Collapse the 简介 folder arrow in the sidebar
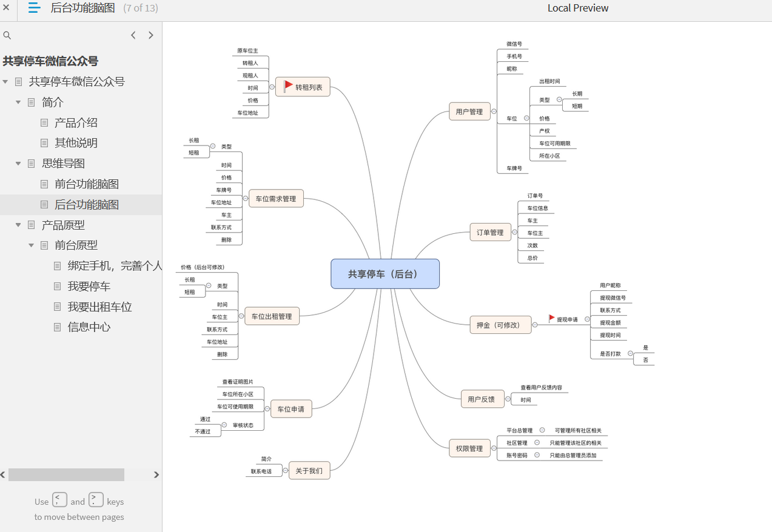The height and width of the screenshot is (532, 772). 18,102
